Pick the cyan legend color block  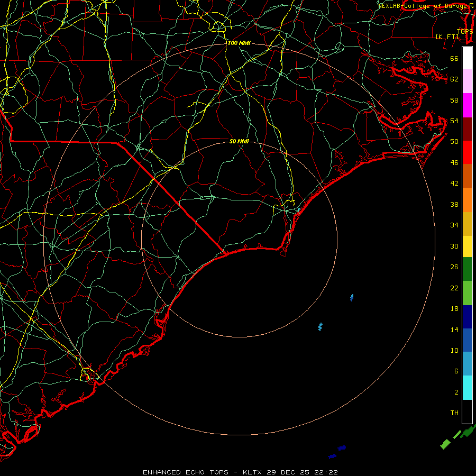click(x=467, y=388)
